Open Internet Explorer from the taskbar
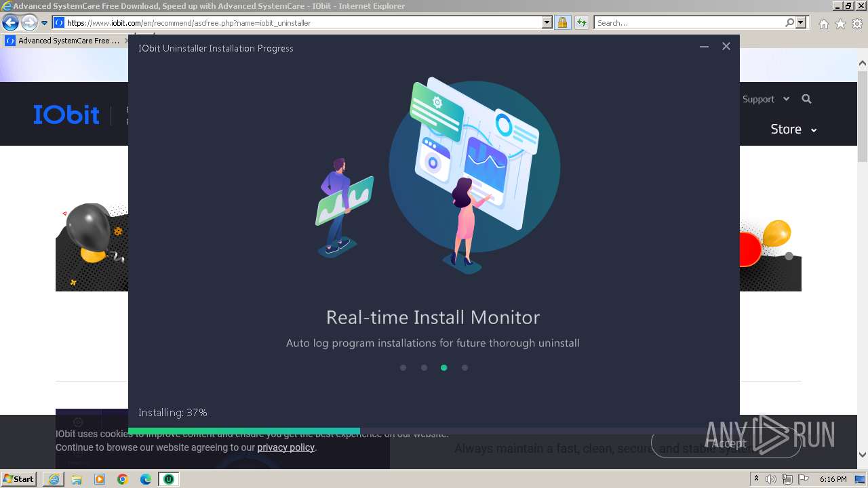Screen dimensions: 868x488 [54, 479]
